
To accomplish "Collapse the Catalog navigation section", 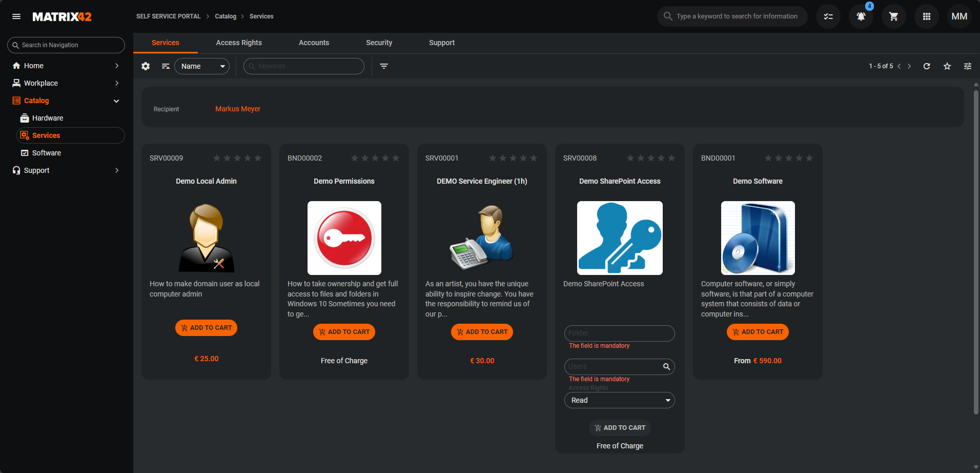I will (x=116, y=101).
